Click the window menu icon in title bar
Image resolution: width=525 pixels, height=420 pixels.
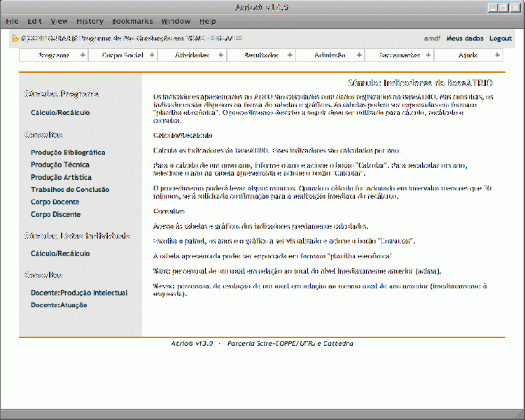[7, 8]
